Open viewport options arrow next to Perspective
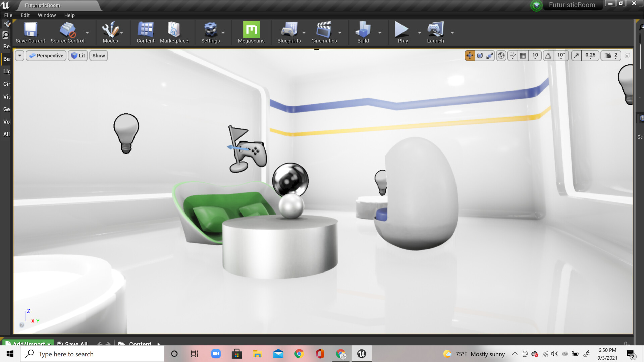Screen dimensions: 644x362 pyautogui.click(x=20, y=56)
